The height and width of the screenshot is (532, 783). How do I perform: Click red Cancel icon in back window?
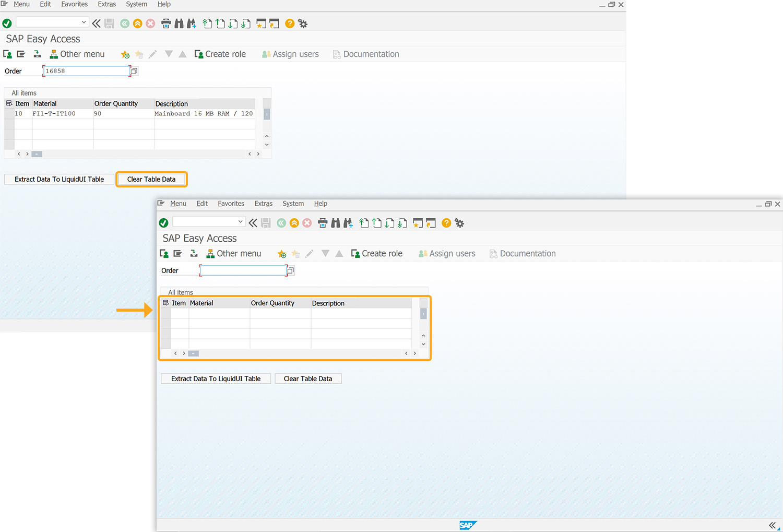(150, 23)
